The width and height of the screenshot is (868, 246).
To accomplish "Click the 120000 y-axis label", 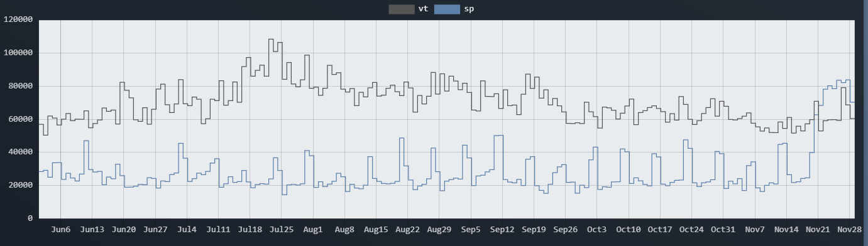I will (18, 19).
